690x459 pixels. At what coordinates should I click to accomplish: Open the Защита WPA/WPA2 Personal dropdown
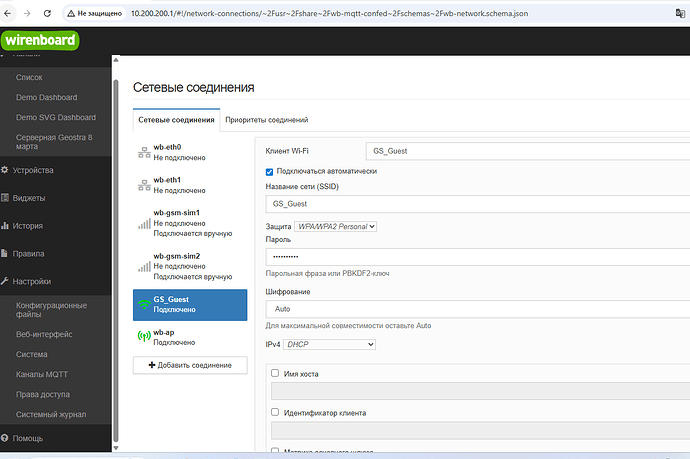click(x=335, y=226)
